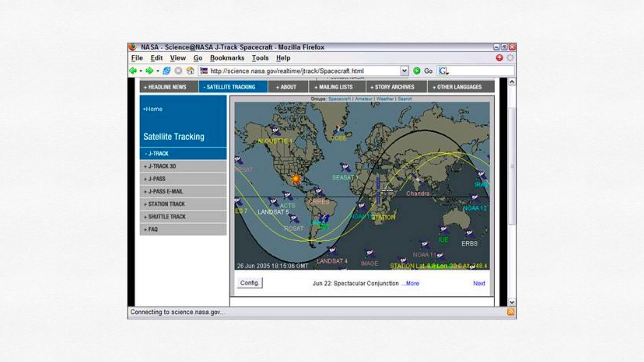Open the File menu

(x=137, y=58)
